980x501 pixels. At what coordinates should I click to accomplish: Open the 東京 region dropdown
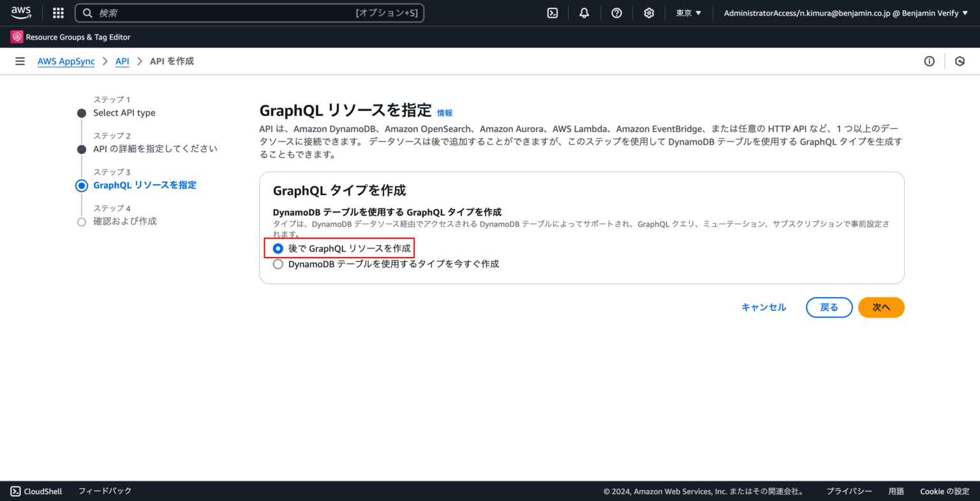(x=688, y=13)
